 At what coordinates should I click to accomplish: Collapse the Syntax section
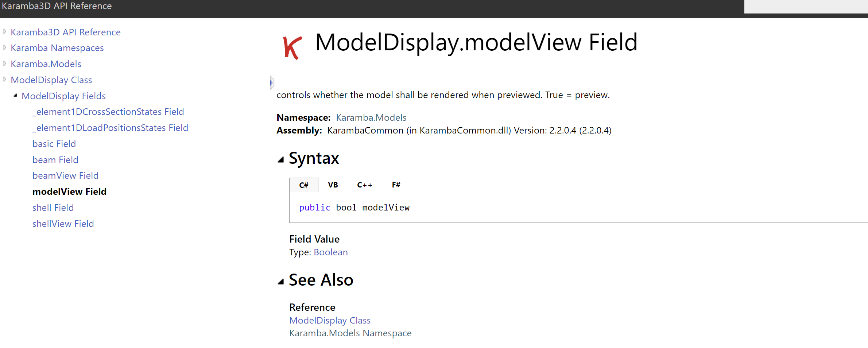[281, 159]
